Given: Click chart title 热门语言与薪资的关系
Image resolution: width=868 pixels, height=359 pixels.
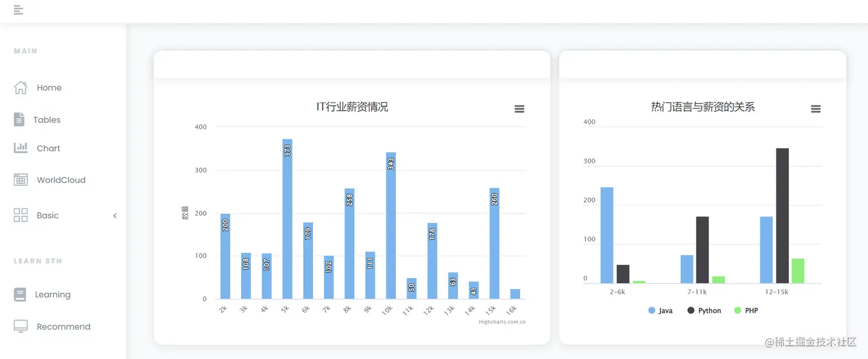Looking at the screenshot, I should [703, 107].
